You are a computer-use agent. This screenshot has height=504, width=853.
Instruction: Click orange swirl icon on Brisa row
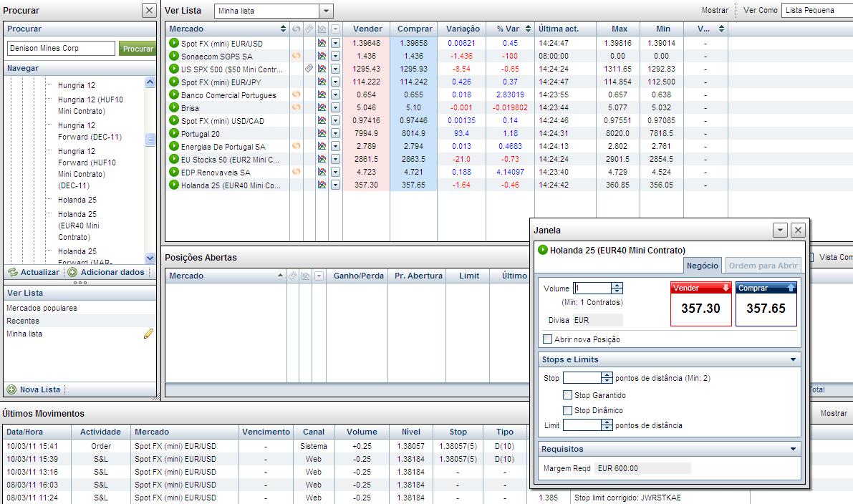click(x=297, y=107)
